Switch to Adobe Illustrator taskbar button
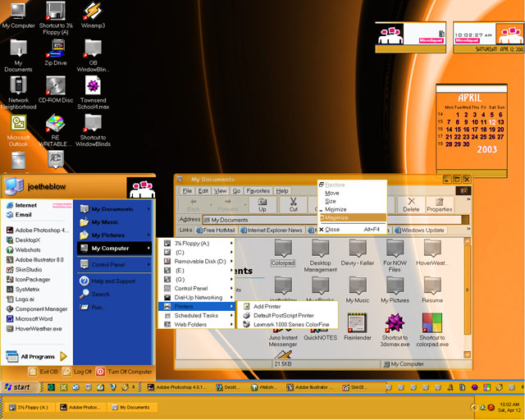 click(310, 387)
